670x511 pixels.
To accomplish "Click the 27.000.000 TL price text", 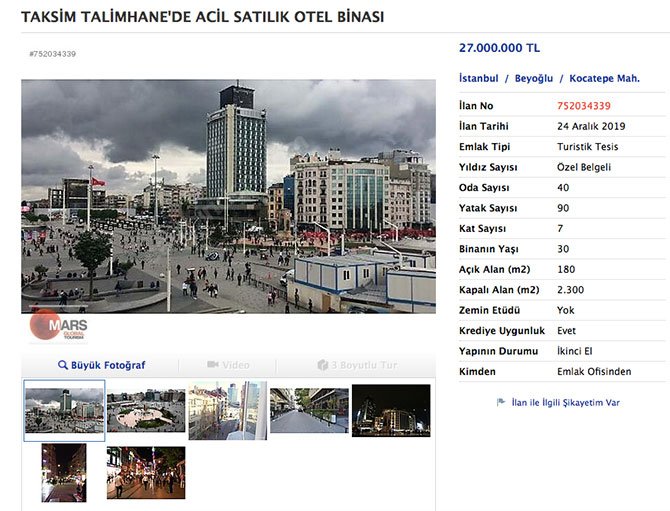I will [499, 47].
